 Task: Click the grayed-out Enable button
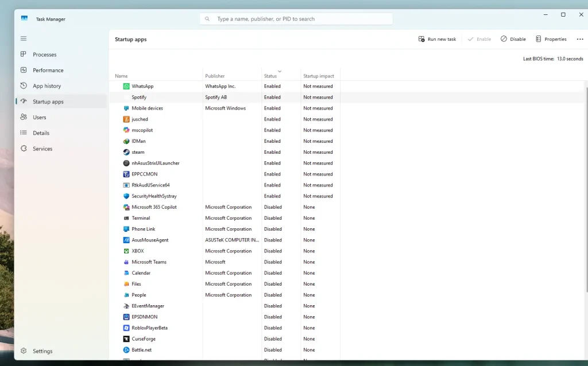pos(479,39)
